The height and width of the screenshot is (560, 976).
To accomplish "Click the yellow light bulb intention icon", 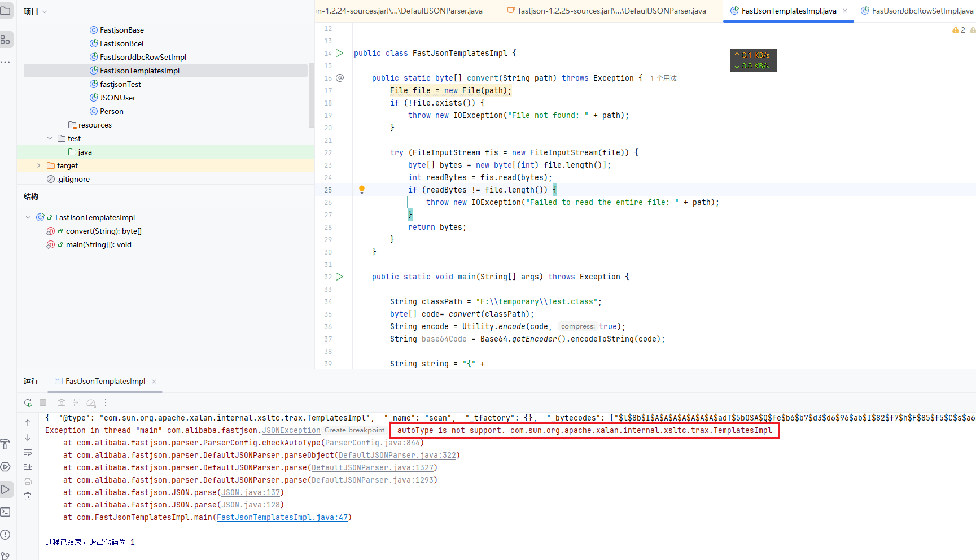I will 362,190.
